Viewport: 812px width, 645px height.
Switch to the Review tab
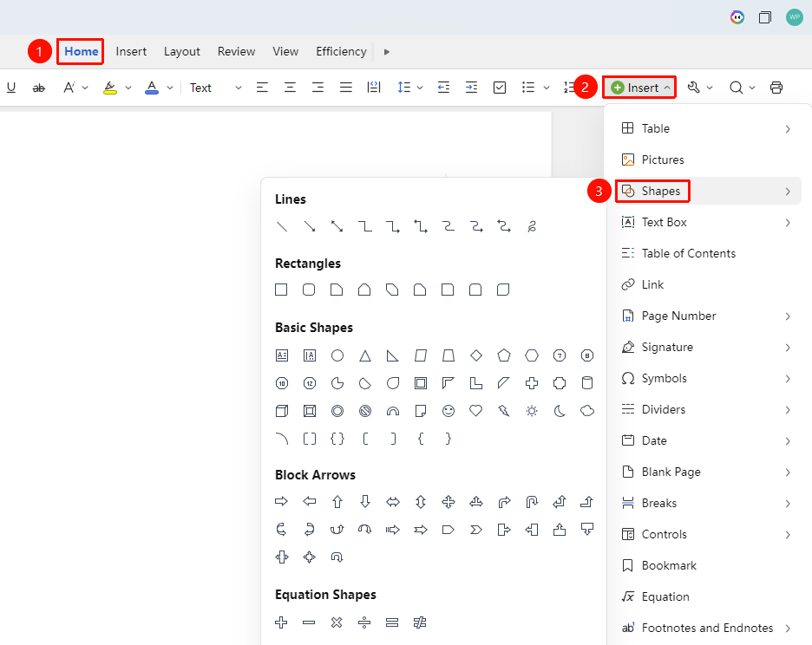coord(236,52)
